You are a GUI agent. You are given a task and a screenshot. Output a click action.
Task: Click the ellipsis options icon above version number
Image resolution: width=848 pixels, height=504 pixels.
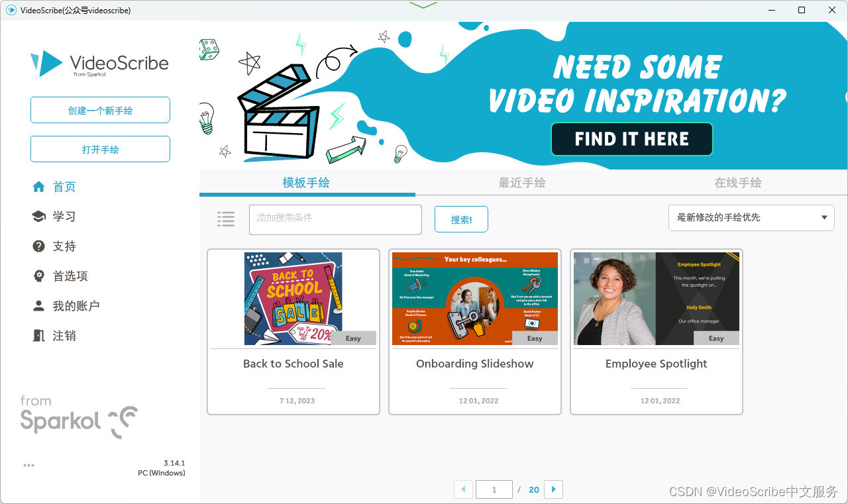[28, 465]
